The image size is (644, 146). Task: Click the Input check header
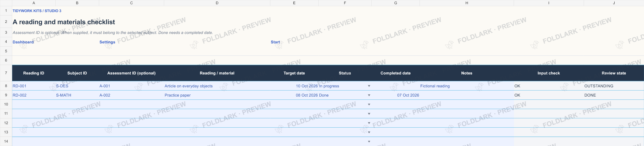click(549, 73)
